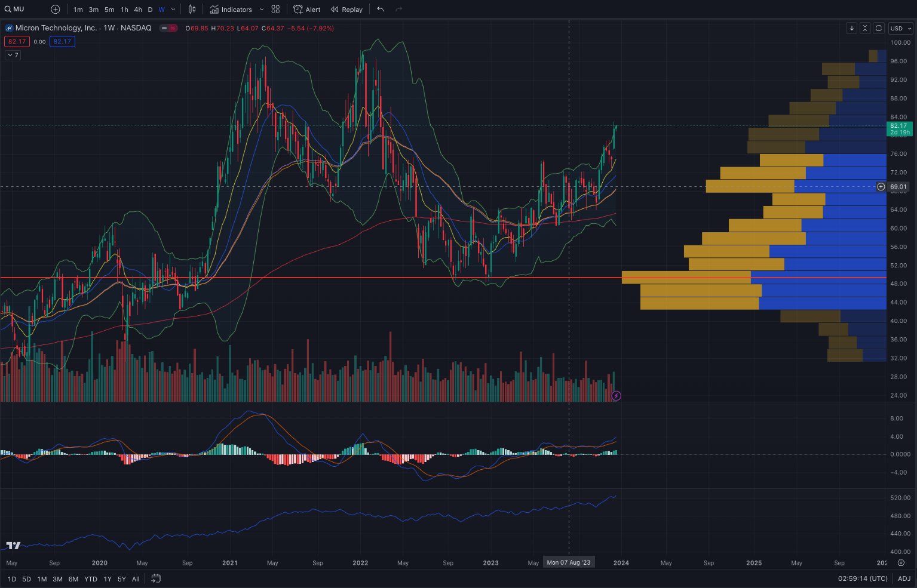The image size is (917, 588).
Task: Click the scroll to latest bar arrow icon
Action: click(x=851, y=28)
